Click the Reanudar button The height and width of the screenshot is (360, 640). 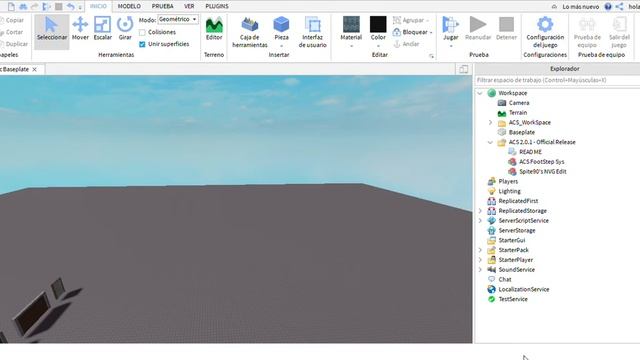[478, 29]
